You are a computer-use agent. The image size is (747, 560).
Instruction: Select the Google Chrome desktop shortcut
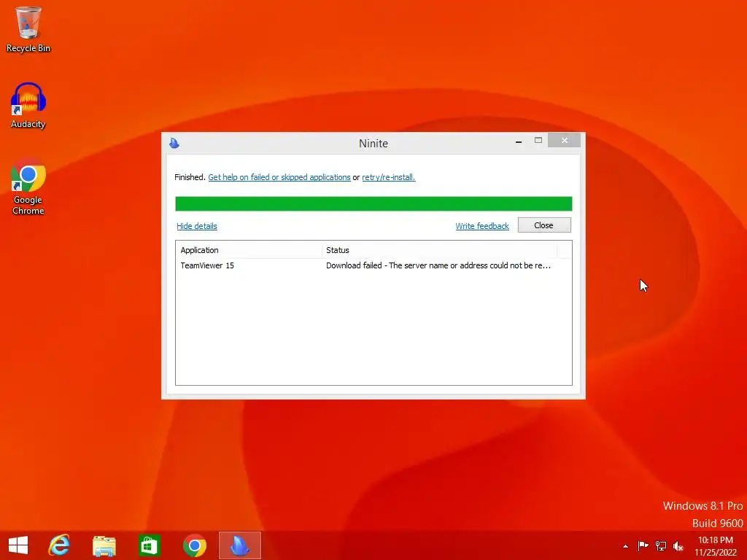pyautogui.click(x=28, y=186)
